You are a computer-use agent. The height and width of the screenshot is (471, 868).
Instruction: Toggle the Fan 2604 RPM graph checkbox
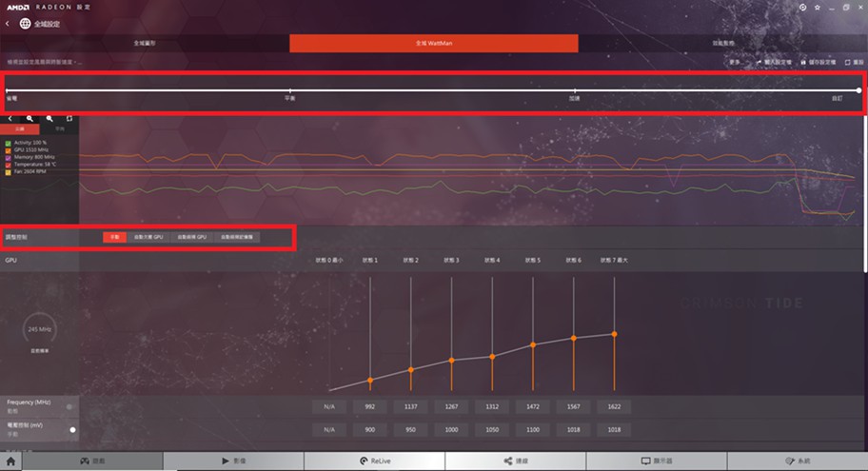[x=9, y=171]
